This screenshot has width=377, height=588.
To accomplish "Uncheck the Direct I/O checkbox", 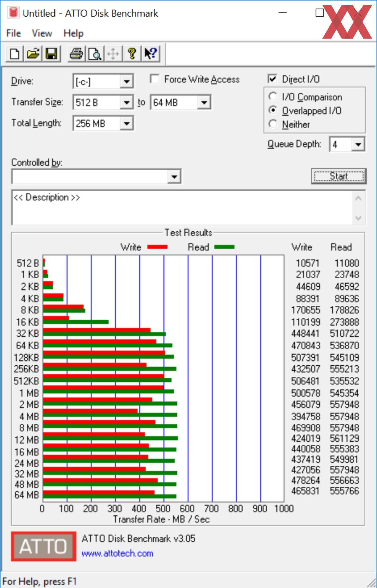I will click(x=272, y=79).
